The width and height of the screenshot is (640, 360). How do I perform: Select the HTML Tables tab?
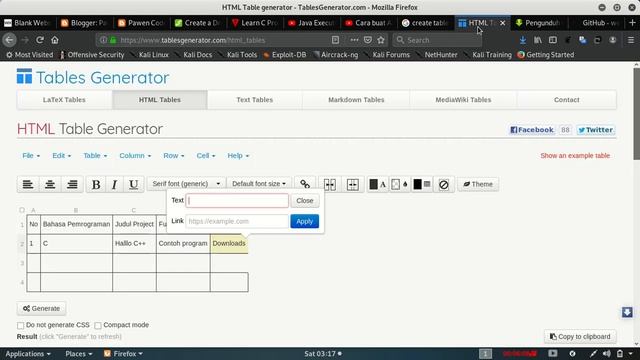(160, 100)
